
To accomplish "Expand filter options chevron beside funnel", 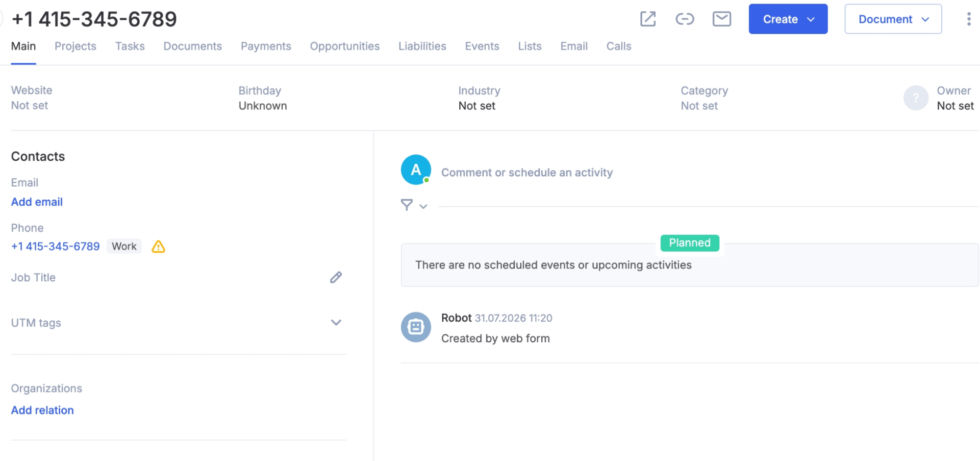I will [424, 206].
